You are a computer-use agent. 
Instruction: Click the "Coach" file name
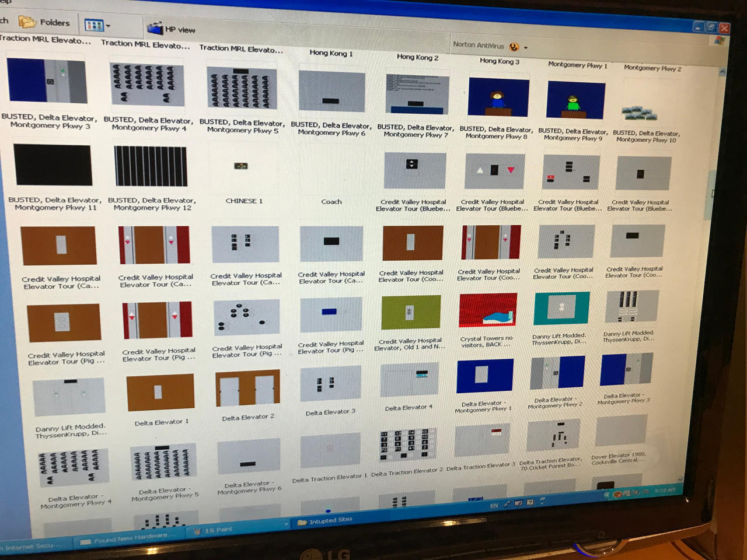click(x=331, y=202)
